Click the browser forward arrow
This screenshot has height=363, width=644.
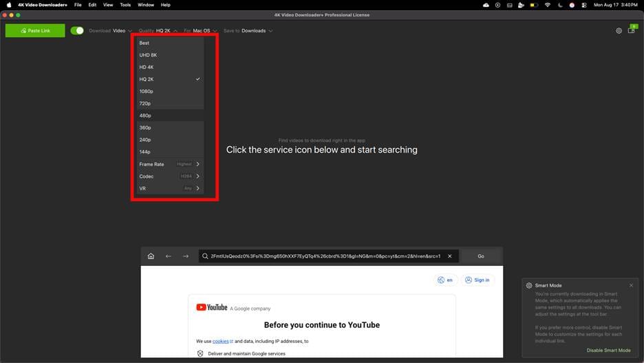pyautogui.click(x=186, y=256)
